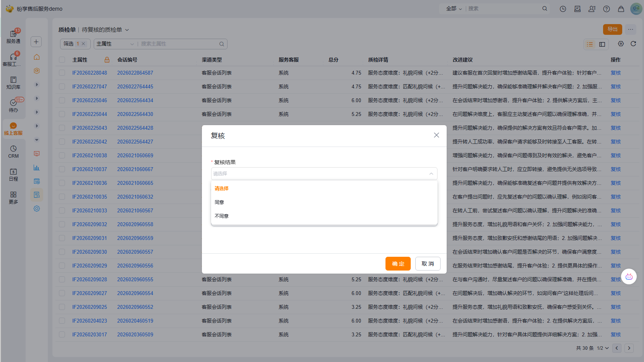
Task: Click the 取消 button in the dialog
Action: pos(428,264)
